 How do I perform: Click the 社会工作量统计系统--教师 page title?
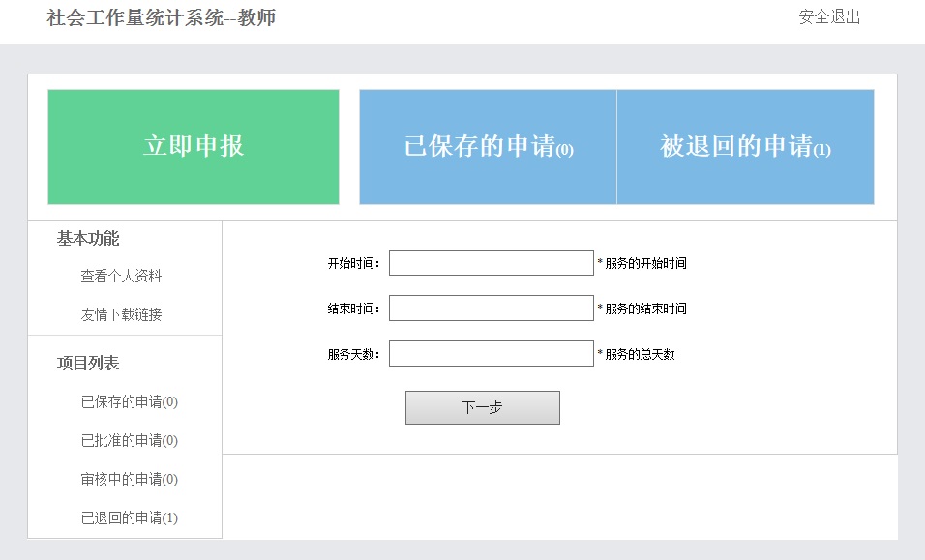pyautogui.click(x=161, y=17)
